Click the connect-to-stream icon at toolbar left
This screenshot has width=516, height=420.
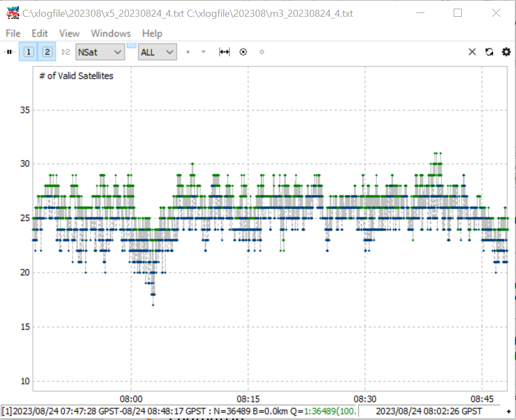point(10,51)
